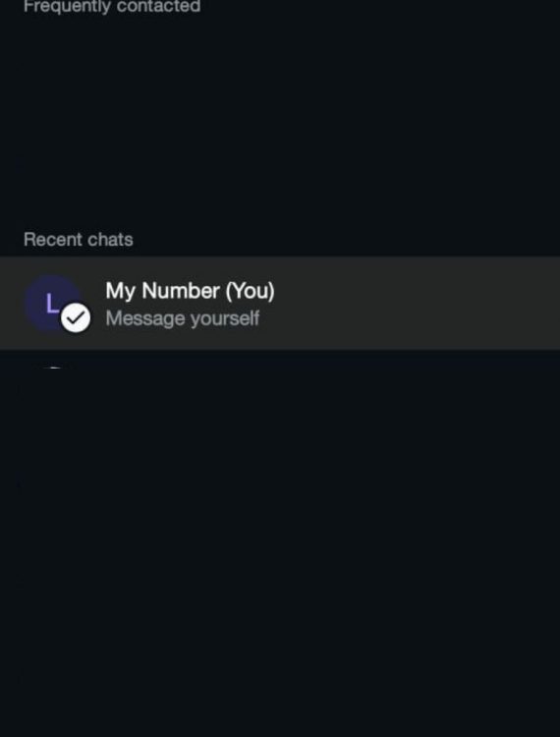Open the My Number (You) chat

[280, 304]
